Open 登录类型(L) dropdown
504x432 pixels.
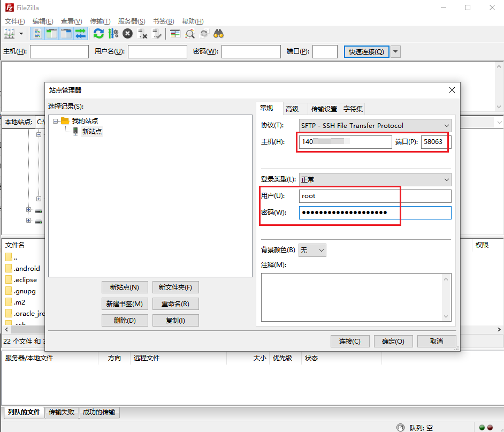pyautogui.click(x=375, y=179)
